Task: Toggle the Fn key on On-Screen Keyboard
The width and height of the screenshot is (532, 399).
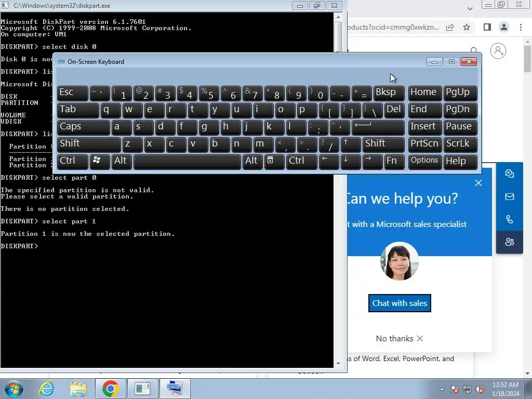Action: pos(394,162)
